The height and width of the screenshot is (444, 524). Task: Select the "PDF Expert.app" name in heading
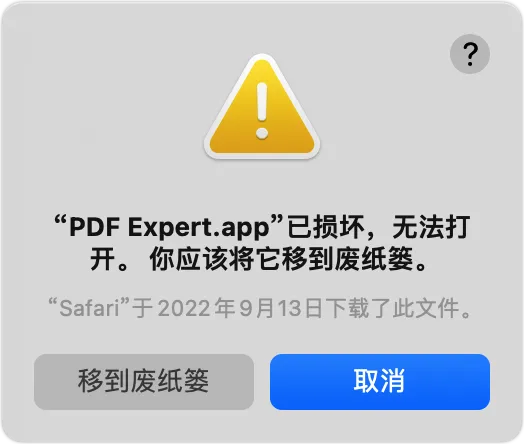point(169,227)
